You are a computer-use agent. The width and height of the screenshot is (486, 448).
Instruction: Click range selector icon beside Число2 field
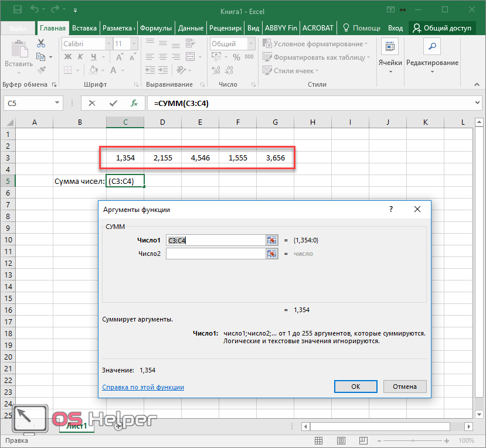click(x=271, y=254)
